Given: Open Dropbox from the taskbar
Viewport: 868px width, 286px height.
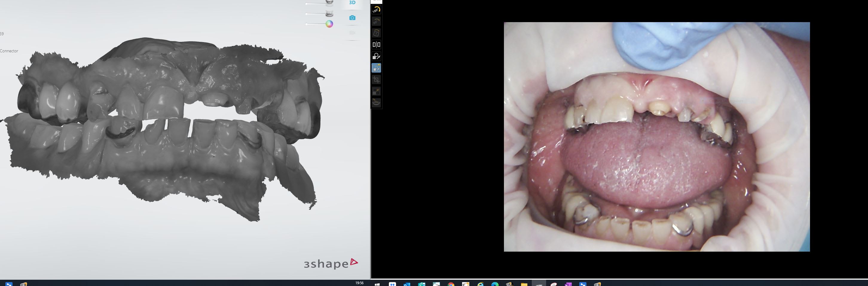Looking at the screenshot, I should (392, 284).
